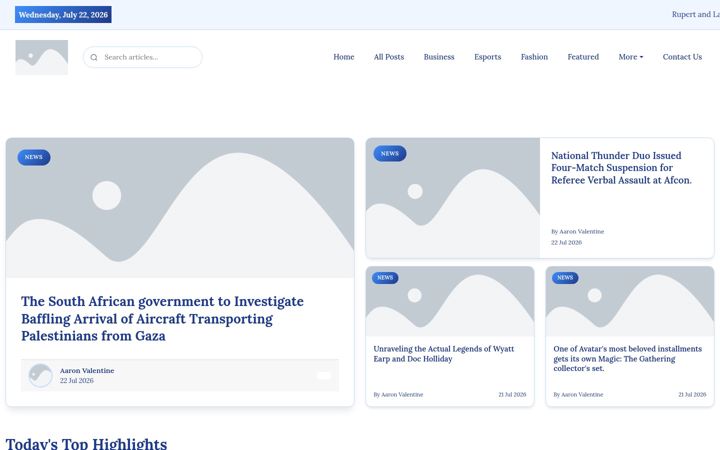Open the Esports category
This screenshot has width=720, height=450.
tap(488, 57)
